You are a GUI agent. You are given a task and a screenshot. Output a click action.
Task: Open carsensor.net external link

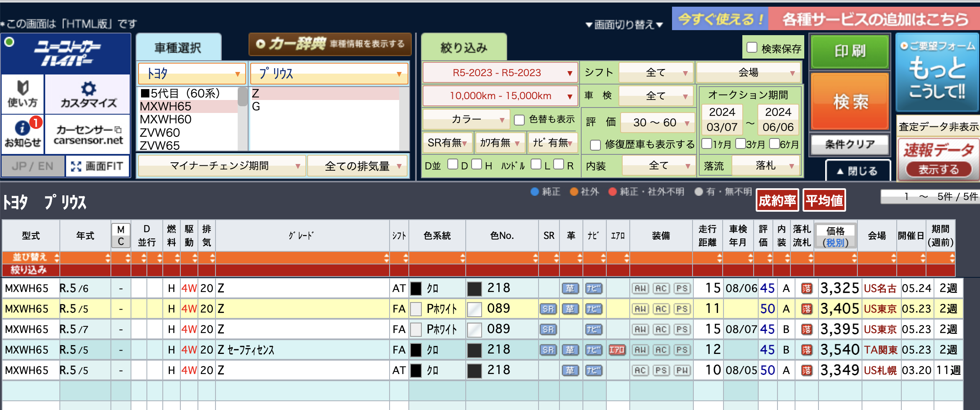88,135
